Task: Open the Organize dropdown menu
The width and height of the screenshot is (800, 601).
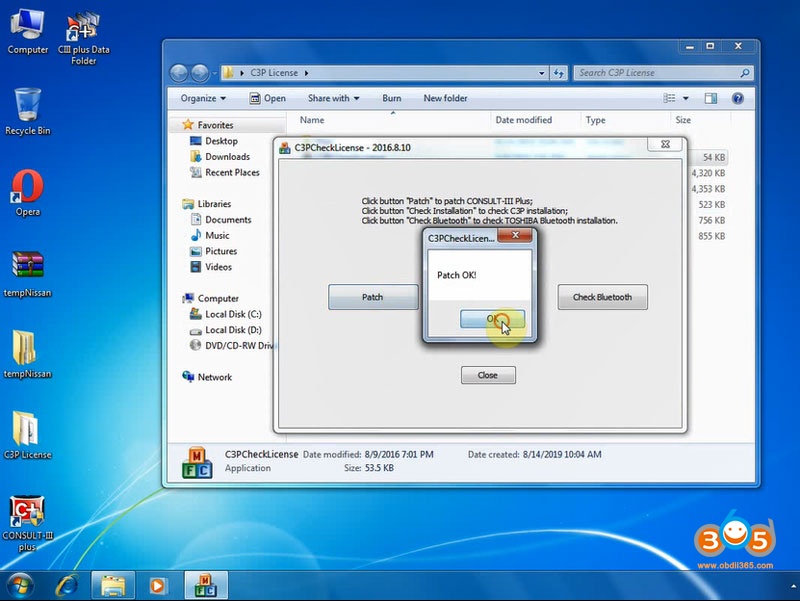Action: pyautogui.click(x=203, y=98)
